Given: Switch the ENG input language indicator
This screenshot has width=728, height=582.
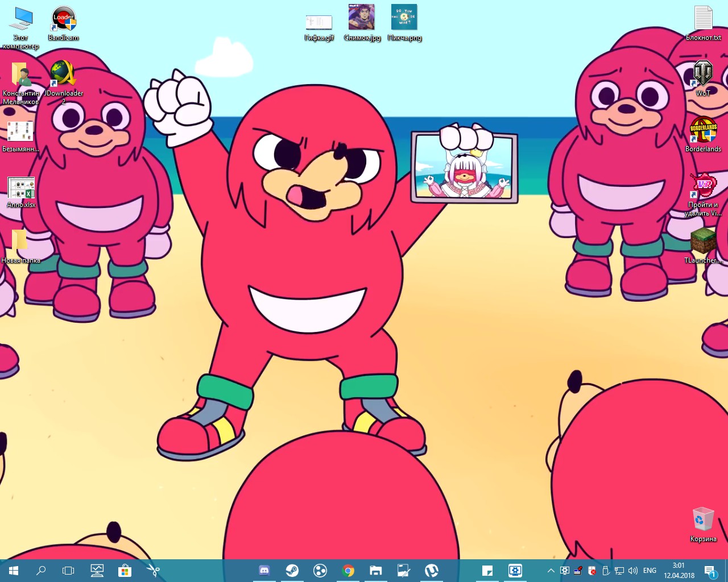Looking at the screenshot, I should [650, 571].
